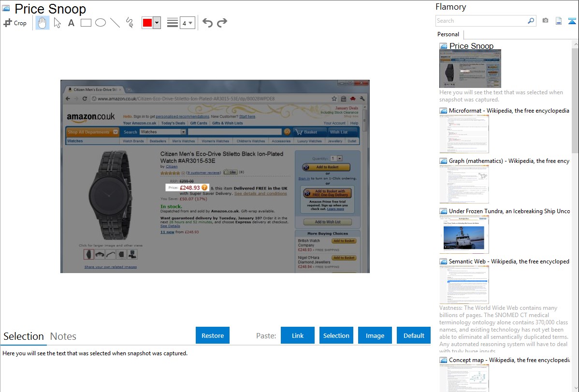This screenshot has width=579, height=392.
Task: Pick the rectangle shape tool
Action: [x=86, y=23]
